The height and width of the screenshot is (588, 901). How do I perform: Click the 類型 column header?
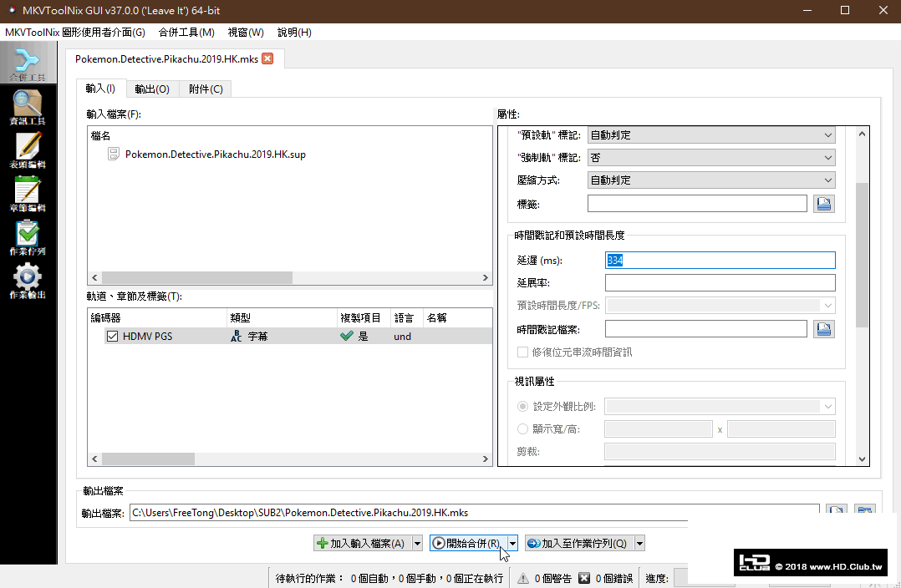pos(282,317)
